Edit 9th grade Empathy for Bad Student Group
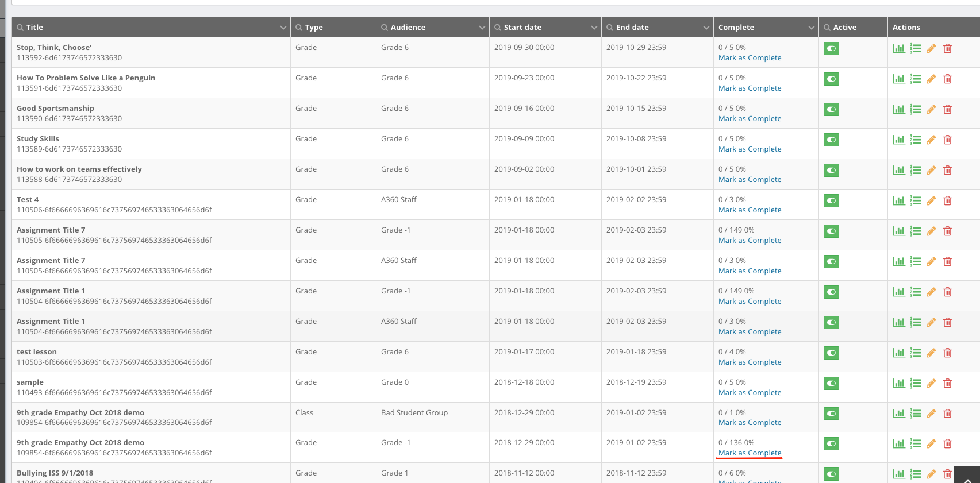980x483 pixels. pos(931,414)
